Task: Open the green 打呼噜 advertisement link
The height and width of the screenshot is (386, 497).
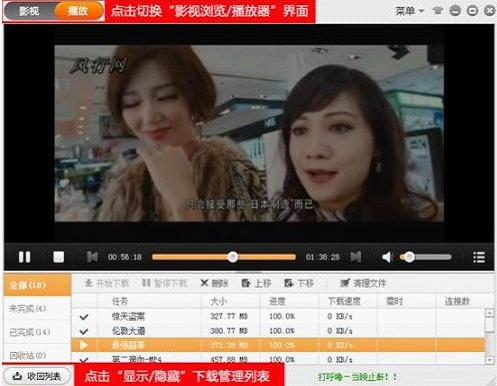Action: [357, 377]
